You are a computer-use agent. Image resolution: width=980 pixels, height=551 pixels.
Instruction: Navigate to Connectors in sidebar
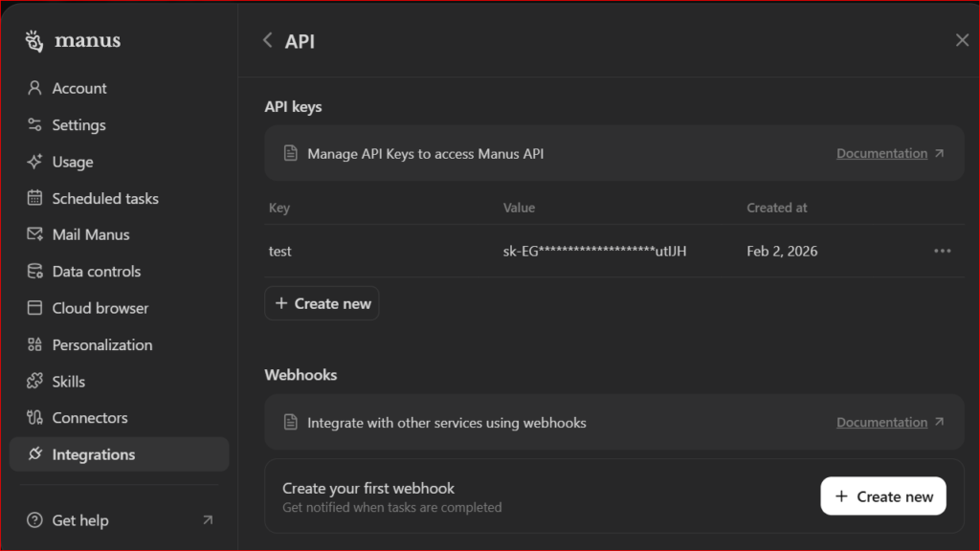coord(89,418)
